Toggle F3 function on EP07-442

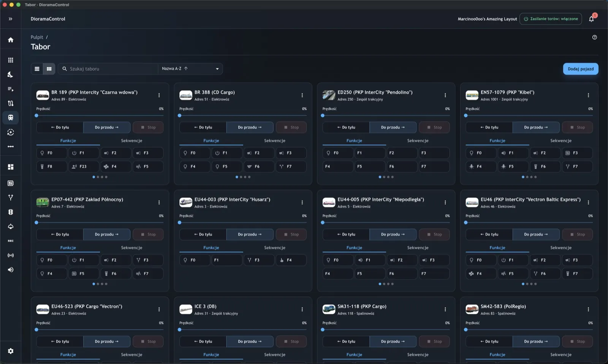click(x=148, y=260)
